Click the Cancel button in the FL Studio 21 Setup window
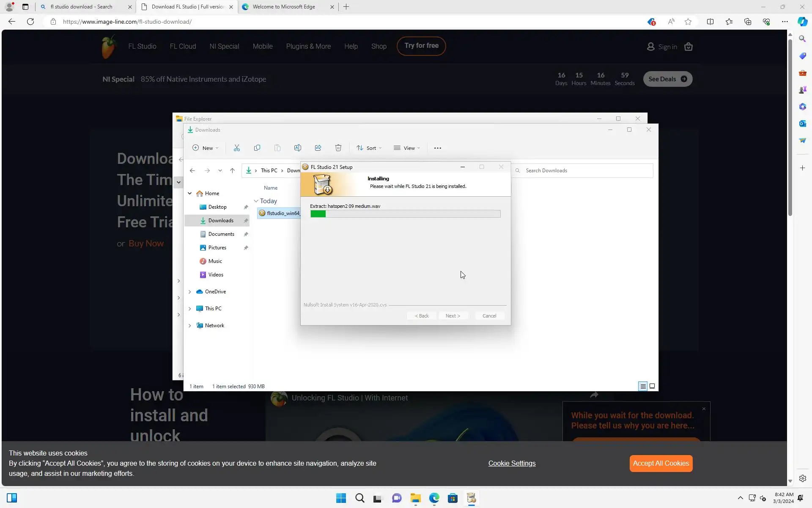Image resolution: width=812 pixels, height=508 pixels. click(489, 316)
